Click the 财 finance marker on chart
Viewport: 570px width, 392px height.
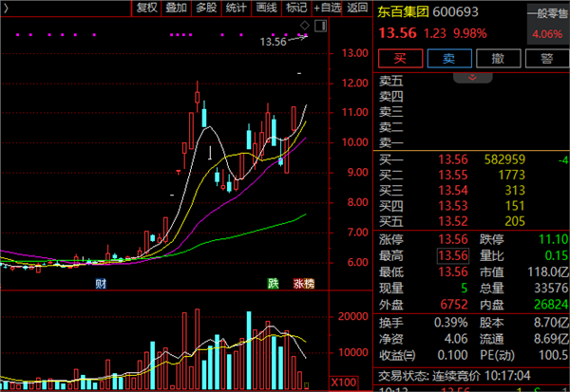[100, 284]
